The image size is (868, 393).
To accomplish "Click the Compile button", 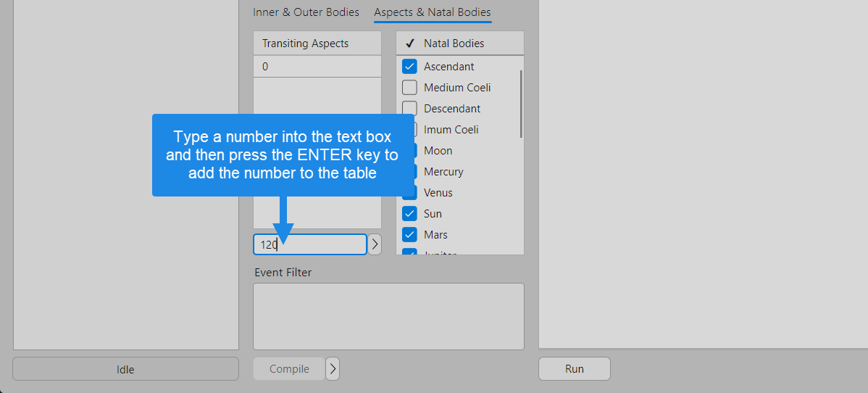I will coord(289,369).
